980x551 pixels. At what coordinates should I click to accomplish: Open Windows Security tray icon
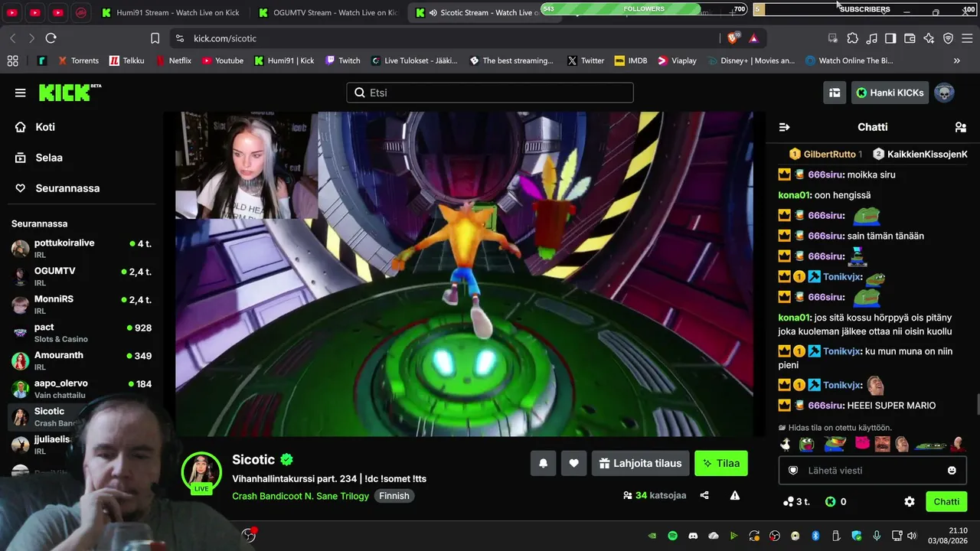point(857,536)
